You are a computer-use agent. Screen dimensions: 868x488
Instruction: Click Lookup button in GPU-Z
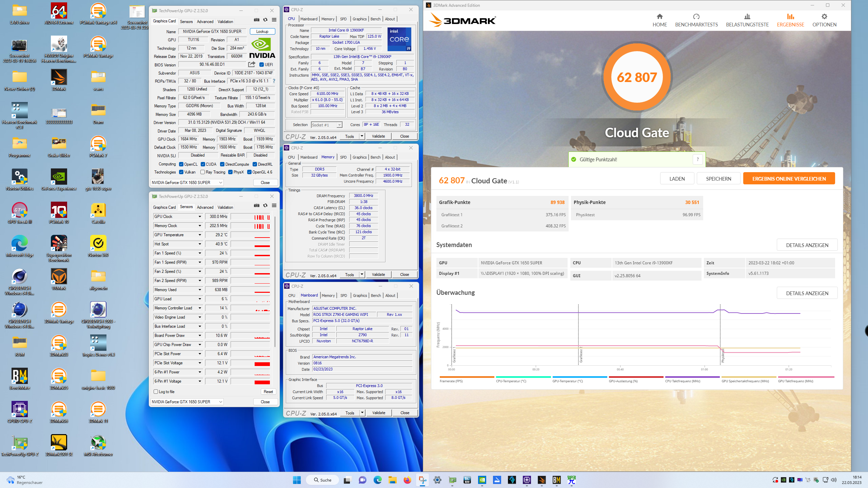262,32
